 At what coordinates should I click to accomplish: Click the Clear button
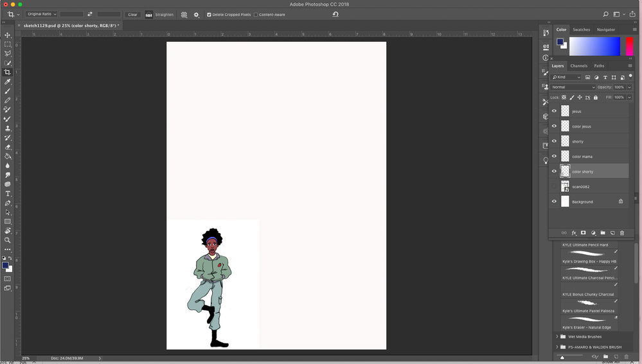click(x=132, y=14)
